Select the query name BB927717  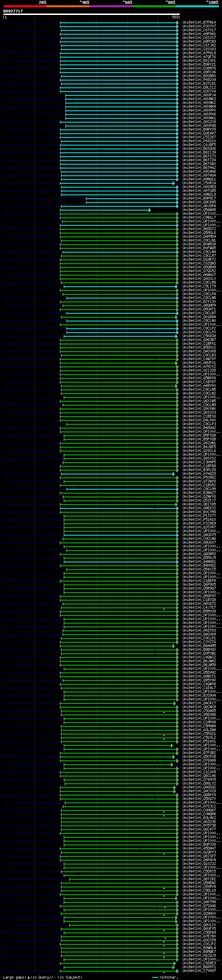pos(13,11)
